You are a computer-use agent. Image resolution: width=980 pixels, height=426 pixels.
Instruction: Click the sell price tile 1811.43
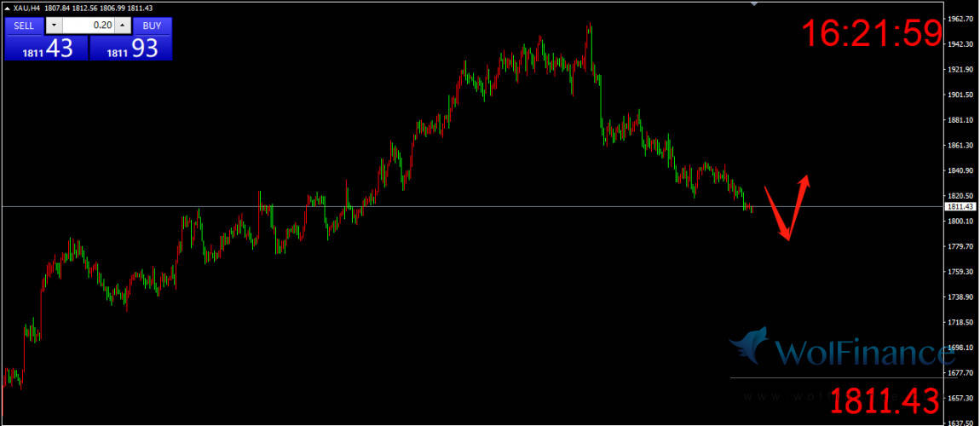(46, 49)
